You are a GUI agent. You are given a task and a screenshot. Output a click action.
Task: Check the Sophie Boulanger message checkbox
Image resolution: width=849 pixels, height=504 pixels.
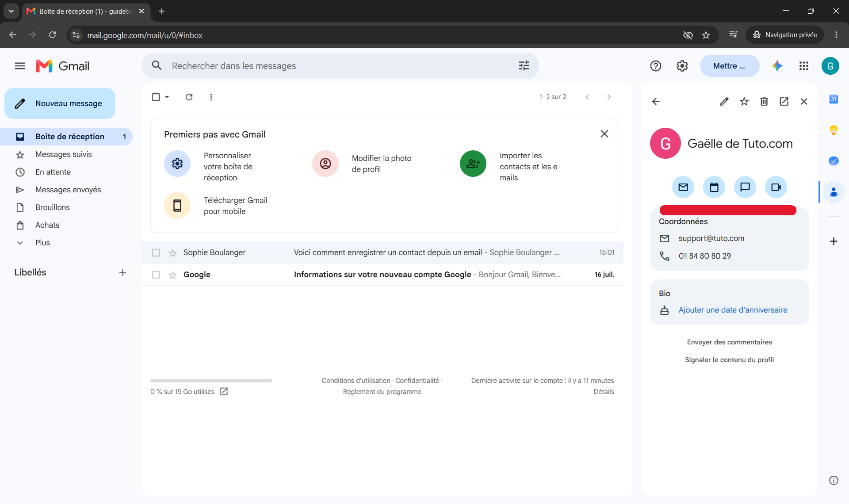coord(156,252)
